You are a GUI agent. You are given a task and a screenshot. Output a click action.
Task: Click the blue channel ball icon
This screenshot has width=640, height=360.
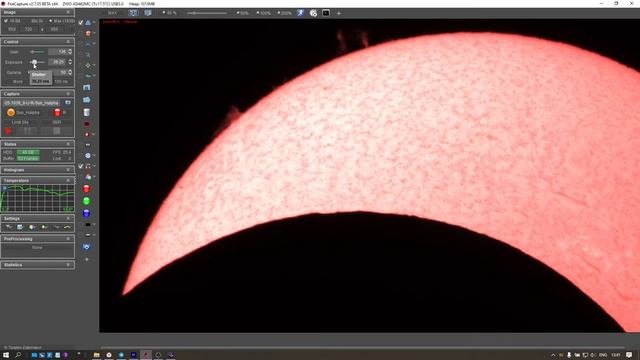[86, 213]
